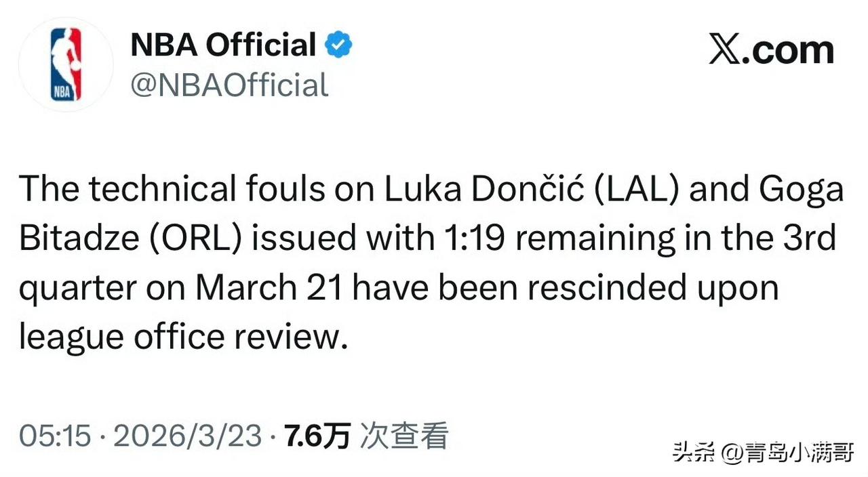
Task: Click the blue verified checkmark badge
Action: pyautogui.click(x=337, y=43)
